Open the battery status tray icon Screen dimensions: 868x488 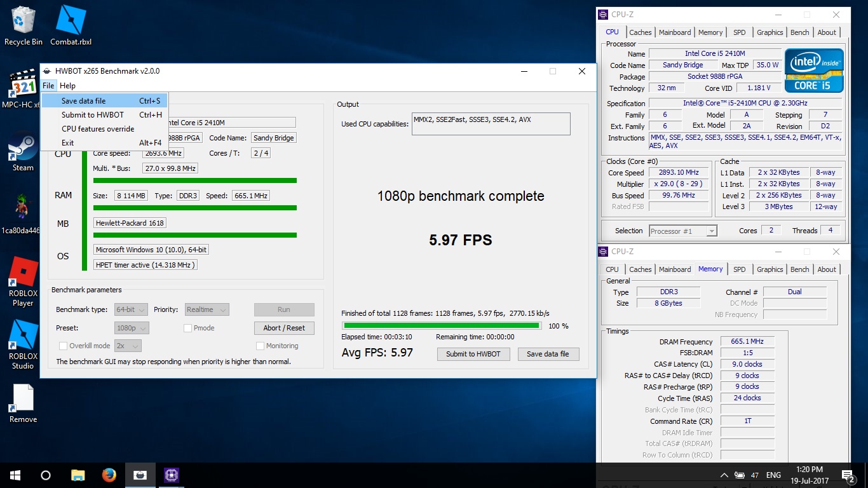click(740, 475)
